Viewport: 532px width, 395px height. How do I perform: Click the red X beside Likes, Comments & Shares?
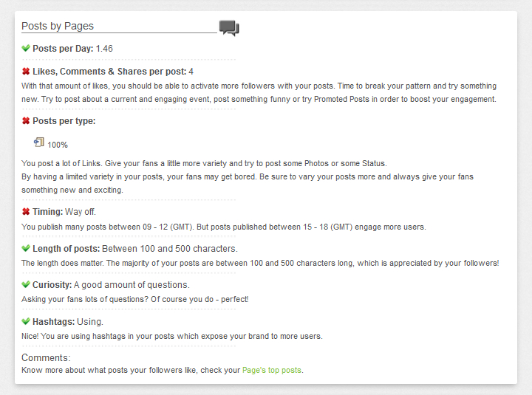(26, 72)
